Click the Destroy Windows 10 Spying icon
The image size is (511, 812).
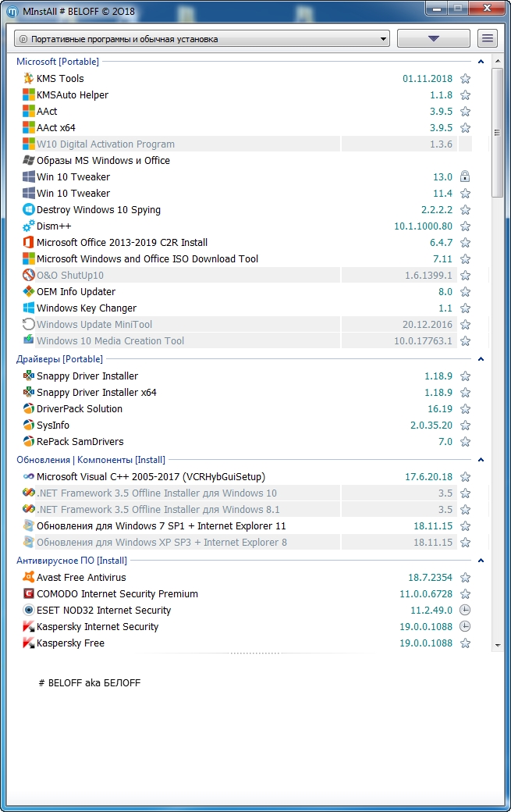click(29, 210)
